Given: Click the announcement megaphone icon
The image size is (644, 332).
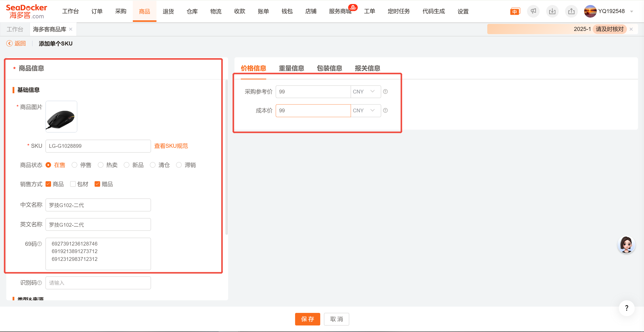Looking at the screenshot, I should click(x=533, y=11).
